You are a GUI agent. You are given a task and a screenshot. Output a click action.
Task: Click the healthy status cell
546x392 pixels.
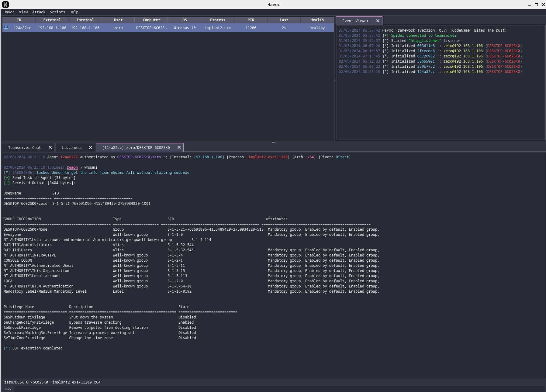coord(317,28)
